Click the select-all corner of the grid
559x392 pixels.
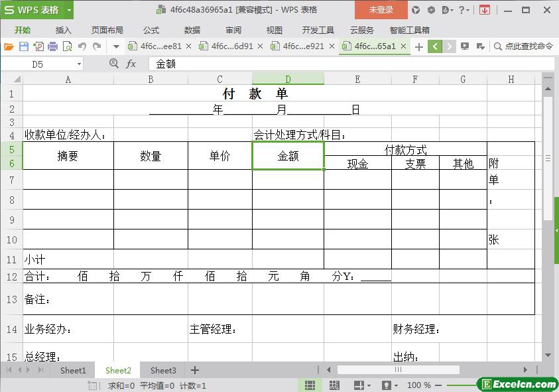17,79
